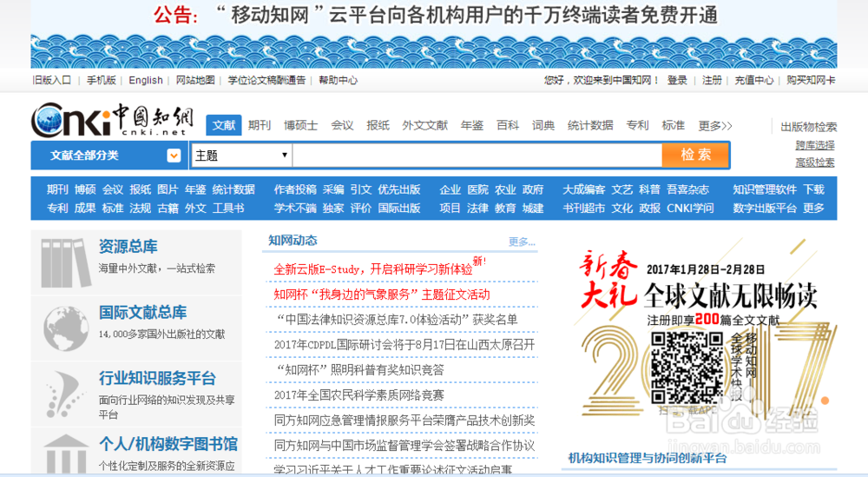Open the 报纸 tab
The image size is (868, 477).
(x=378, y=126)
